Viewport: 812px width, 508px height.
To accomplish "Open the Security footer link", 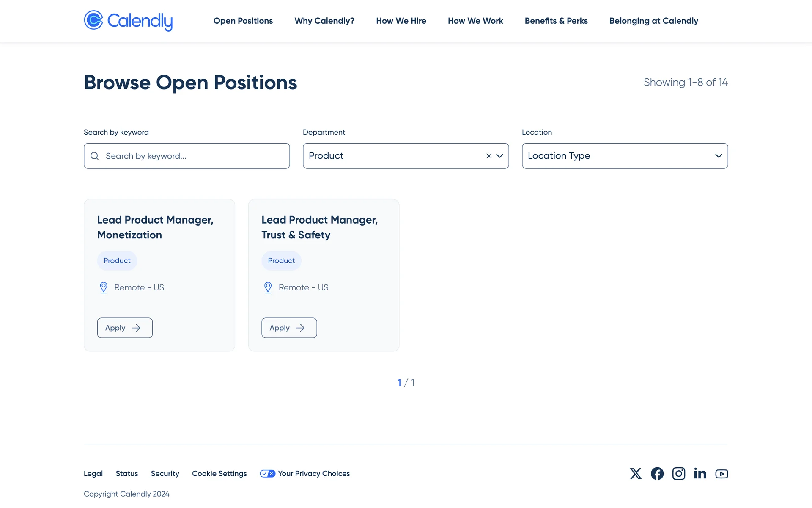I will (165, 474).
